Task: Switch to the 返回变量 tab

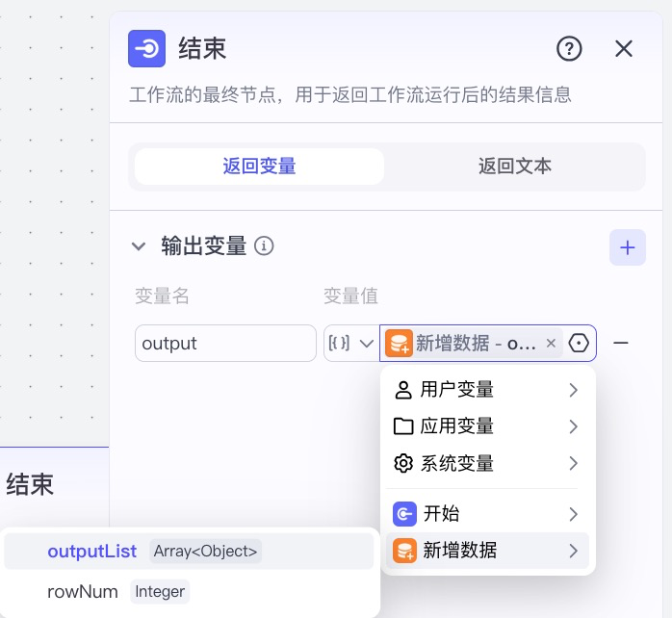Action: (x=259, y=167)
